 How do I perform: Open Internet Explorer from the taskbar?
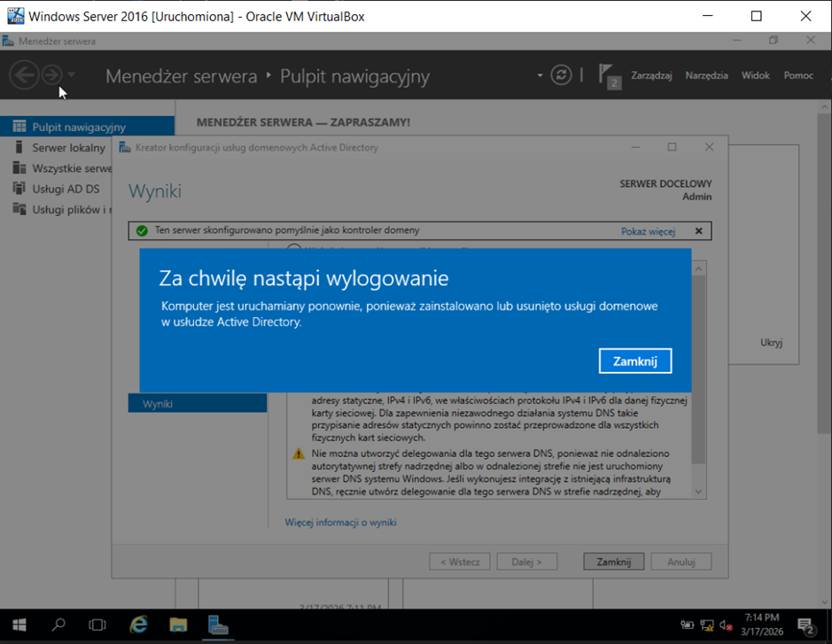(x=138, y=625)
